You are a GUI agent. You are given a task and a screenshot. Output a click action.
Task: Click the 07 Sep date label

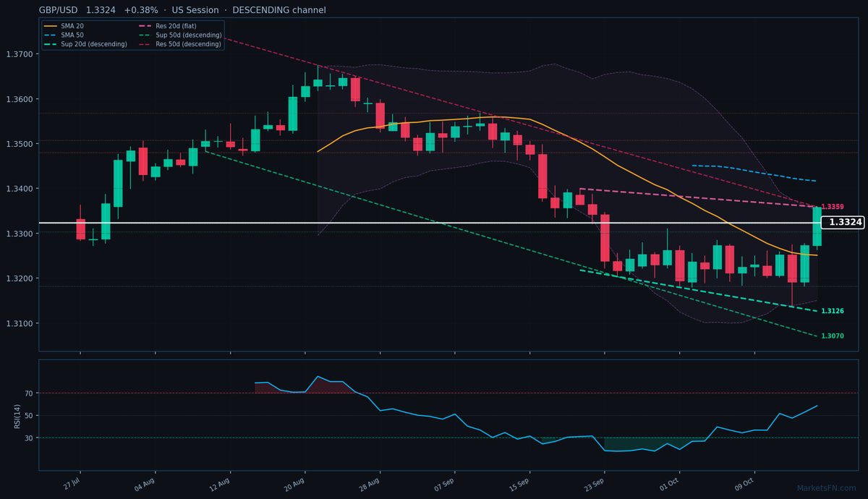tap(445, 483)
